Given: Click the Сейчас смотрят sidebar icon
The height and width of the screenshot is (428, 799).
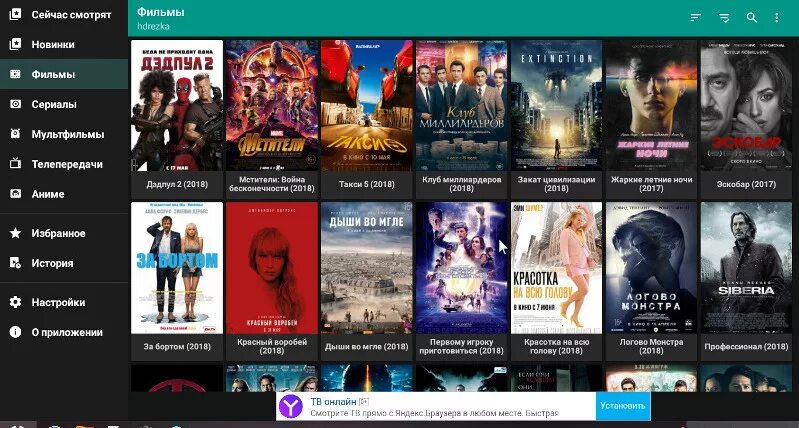Looking at the screenshot, I should [15, 14].
